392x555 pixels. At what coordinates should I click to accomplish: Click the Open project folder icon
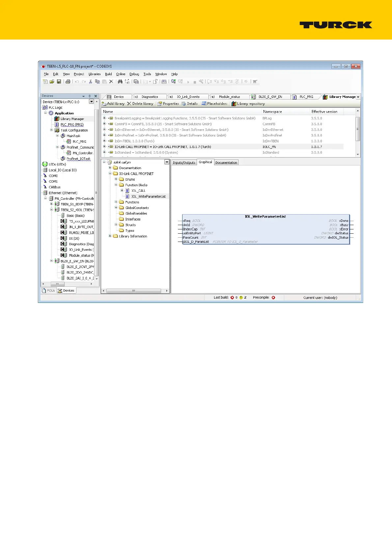pyautogui.click(x=52, y=81)
